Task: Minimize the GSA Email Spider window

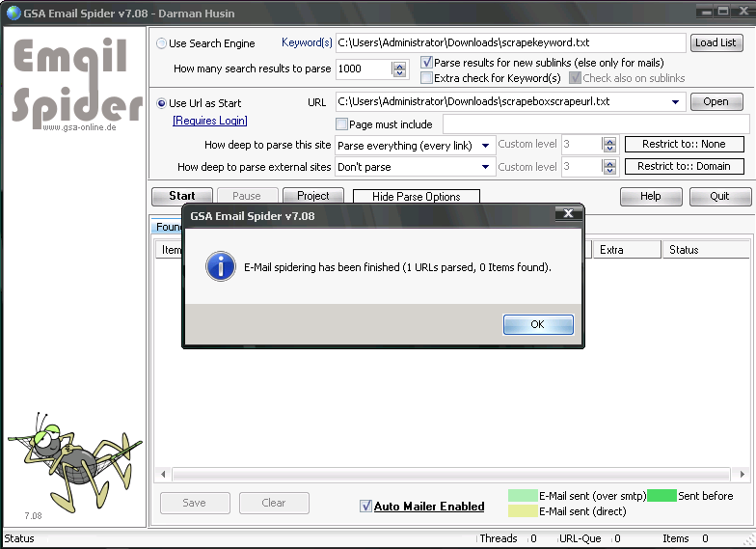Action: coord(706,12)
